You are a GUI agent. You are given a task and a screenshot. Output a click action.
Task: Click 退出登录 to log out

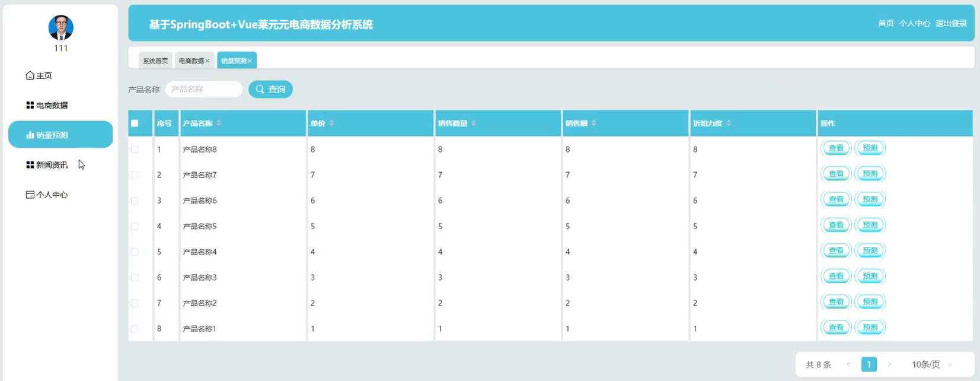click(951, 23)
